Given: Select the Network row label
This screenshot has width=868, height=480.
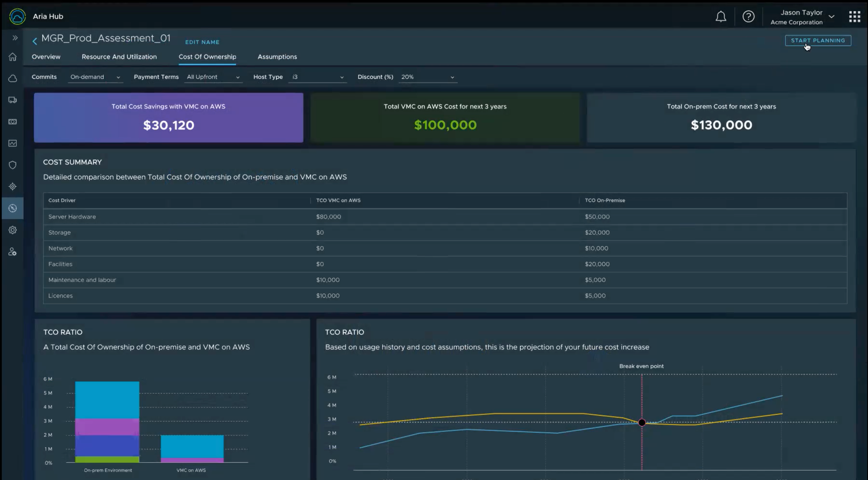Looking at the screenshot, I should click(60, 248).
